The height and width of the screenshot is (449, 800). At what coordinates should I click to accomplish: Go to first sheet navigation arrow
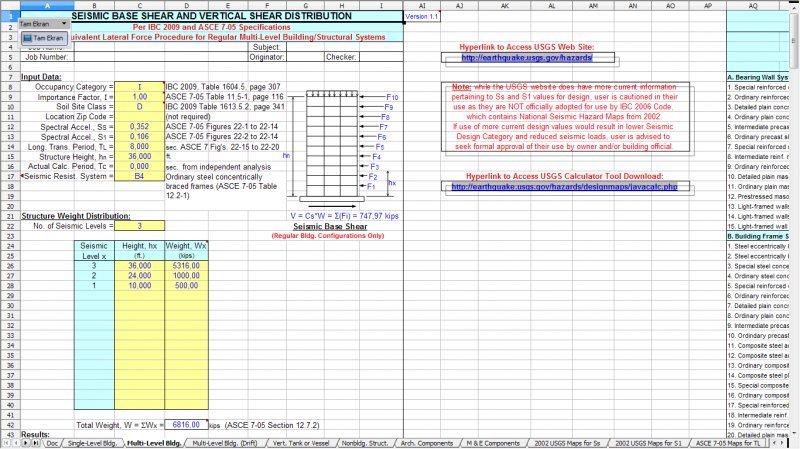[x=7, y=443]
